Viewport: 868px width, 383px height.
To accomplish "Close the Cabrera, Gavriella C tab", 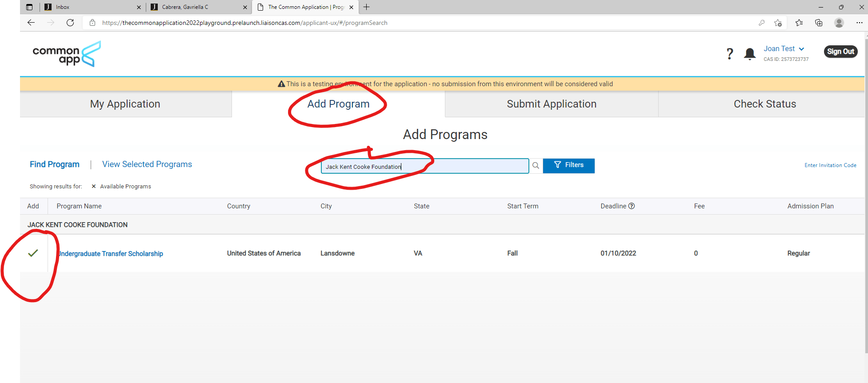I will coord(245,7).
